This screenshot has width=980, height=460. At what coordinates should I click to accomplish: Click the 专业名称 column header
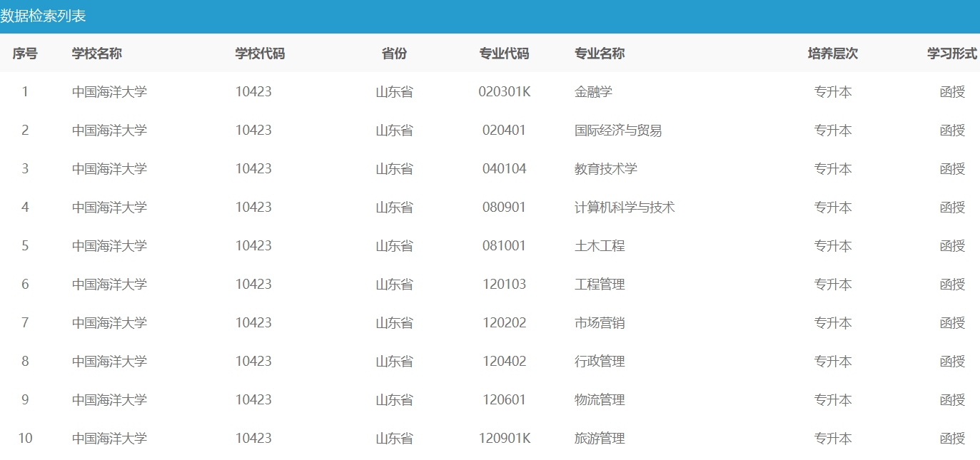pos(600,53)
